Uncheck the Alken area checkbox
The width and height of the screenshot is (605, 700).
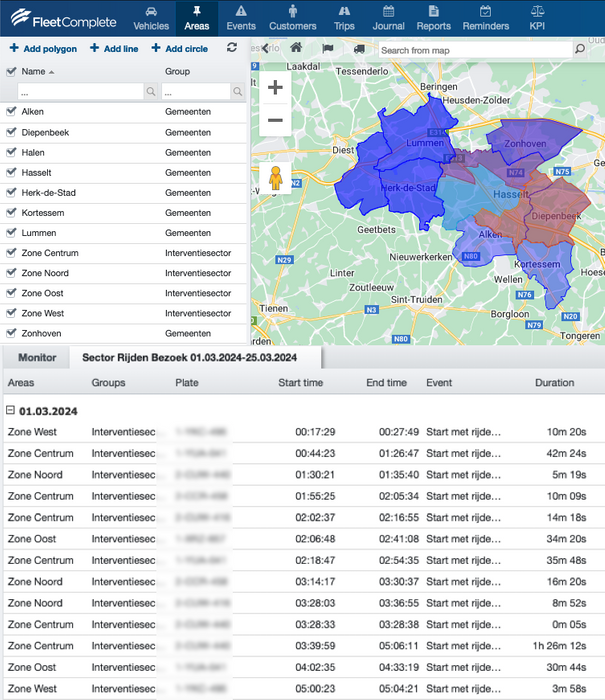tap(11, 112)
